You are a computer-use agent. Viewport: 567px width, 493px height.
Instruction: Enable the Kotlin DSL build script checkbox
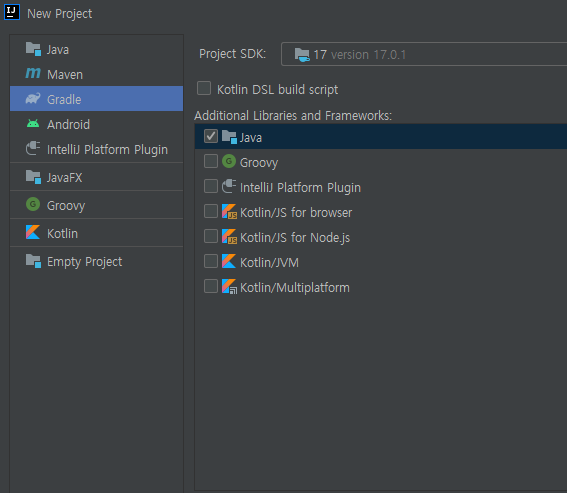[204, 88]
